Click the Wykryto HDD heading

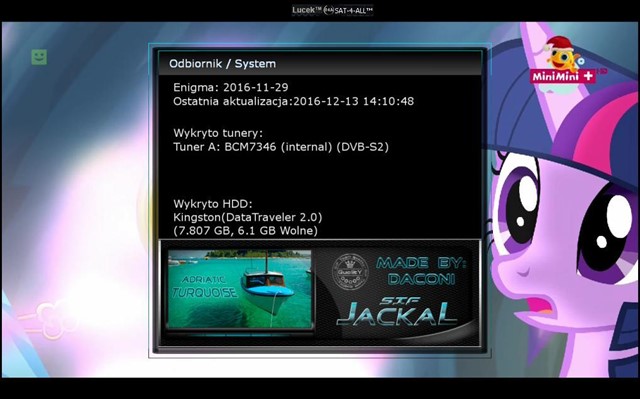click(x=213, y=204)
